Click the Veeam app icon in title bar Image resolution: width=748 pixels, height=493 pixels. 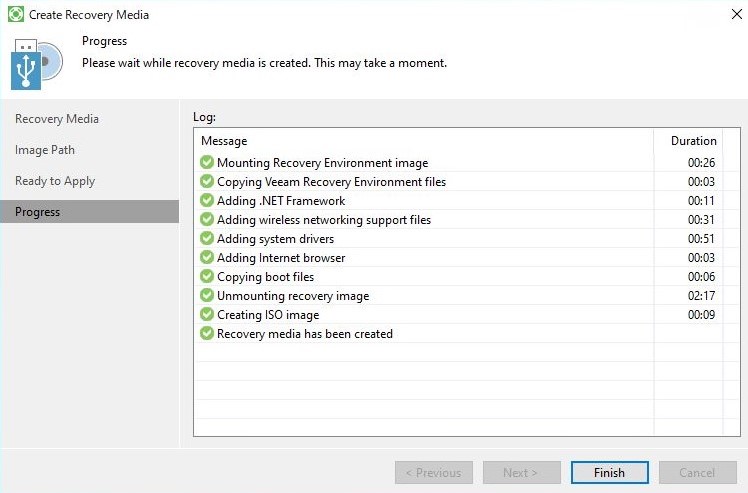[16, 14]
